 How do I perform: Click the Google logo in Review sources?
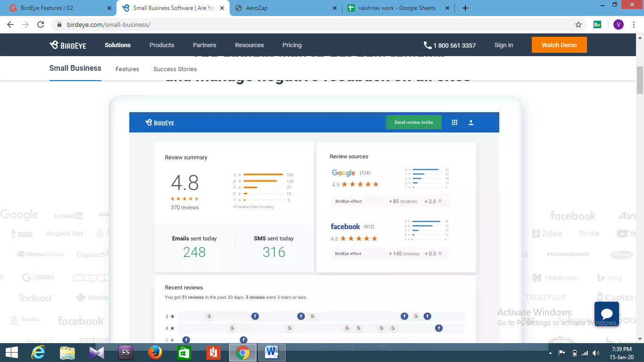pos(344,173)
